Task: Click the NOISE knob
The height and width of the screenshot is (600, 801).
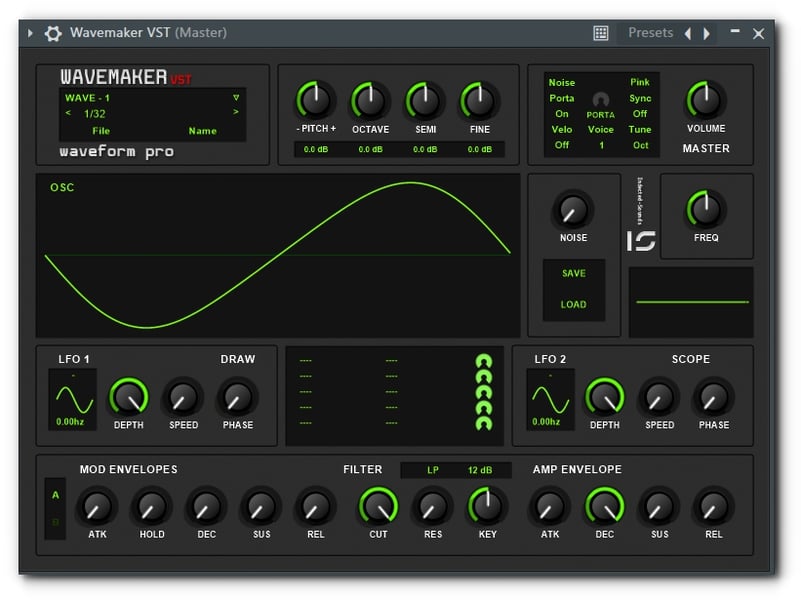Action: tap(572, 209)
